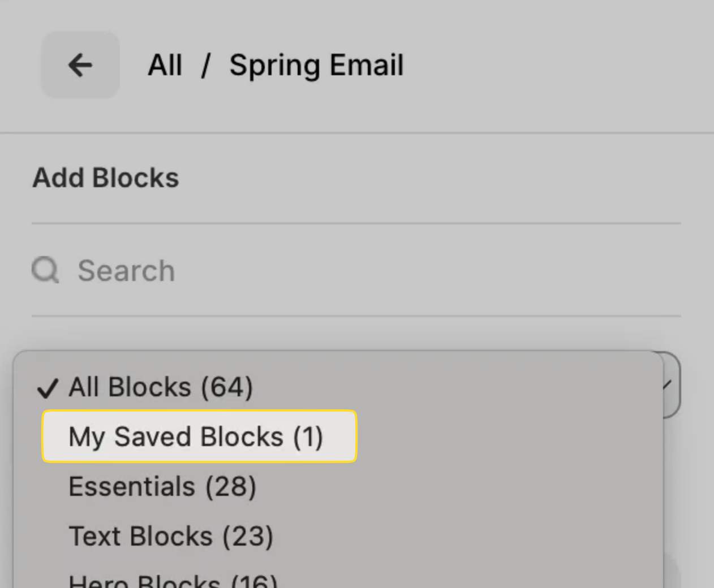Viewport: 714px width, 588px height.
Task: Choose the Hero Blocks (16) entry
Action: 173,581
